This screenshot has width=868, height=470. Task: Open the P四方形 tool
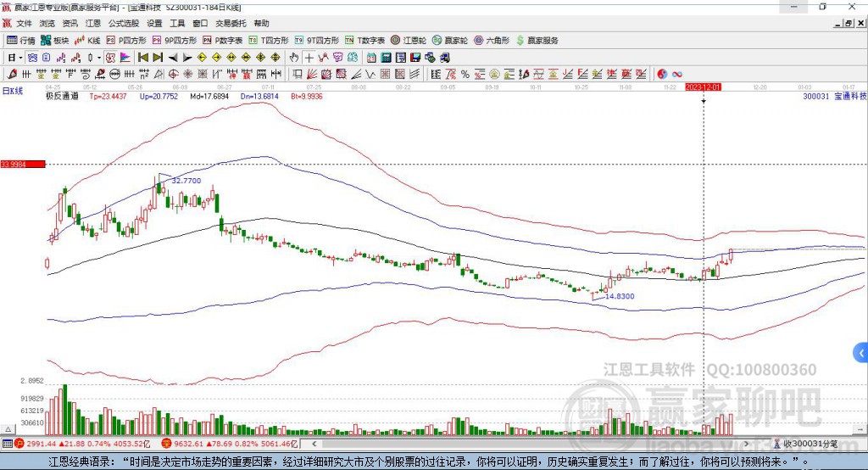pos(126,41)
